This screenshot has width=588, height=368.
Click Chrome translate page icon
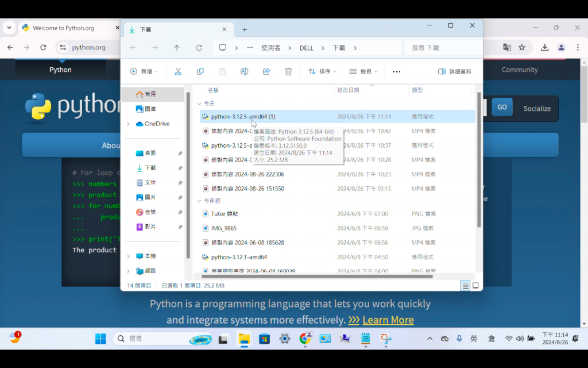pyautogui.click(x=507, y=47)
